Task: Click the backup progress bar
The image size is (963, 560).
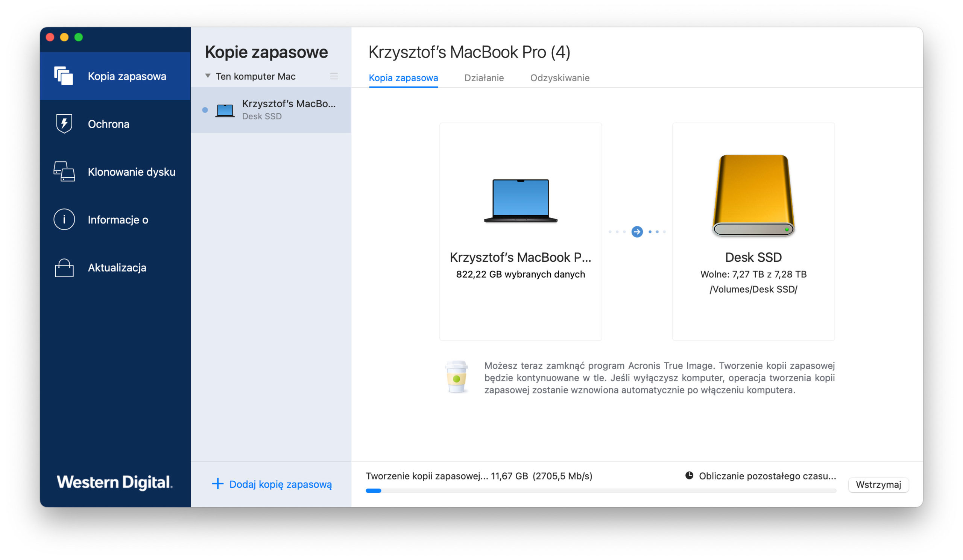Action: (601, 491)
